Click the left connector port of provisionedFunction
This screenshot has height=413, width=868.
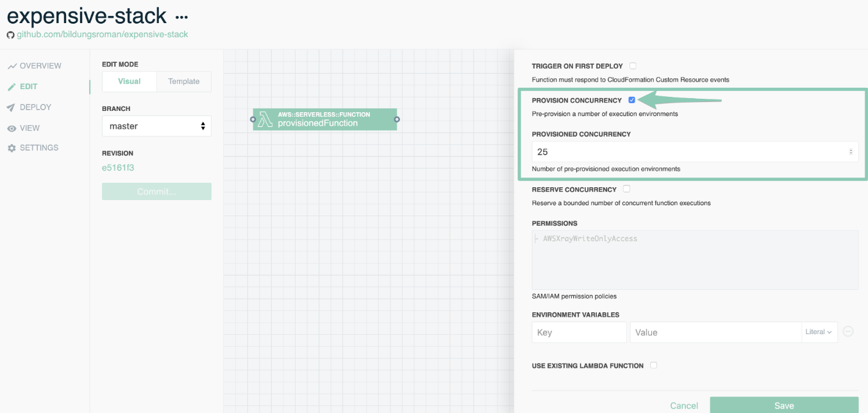pyautogui.click(x=253, y=119)
